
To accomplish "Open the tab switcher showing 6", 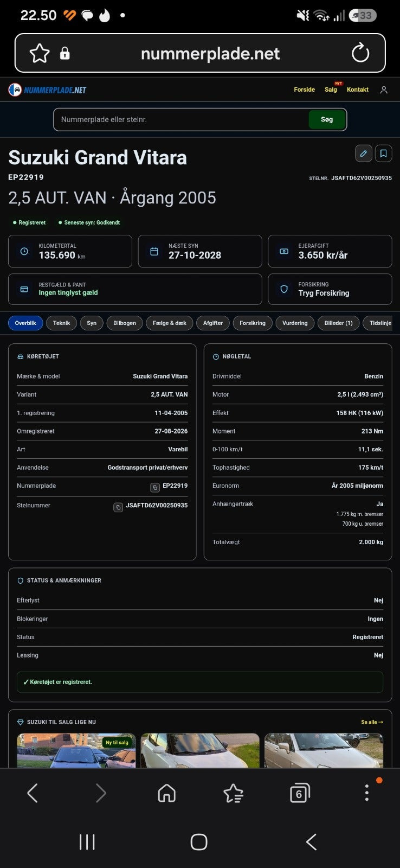I will [300, 793].
